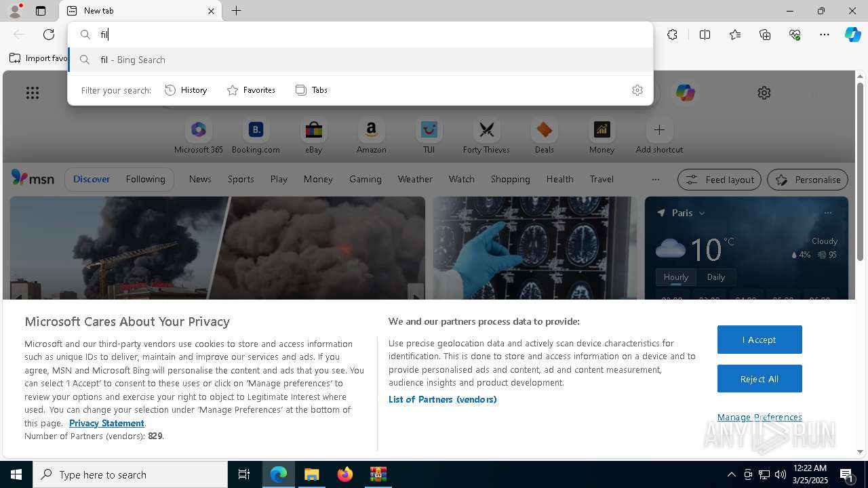Image resolution: width=868 pixels, height=488 pixels.
Task: Click taskbar search box
Action: point(130,474)
